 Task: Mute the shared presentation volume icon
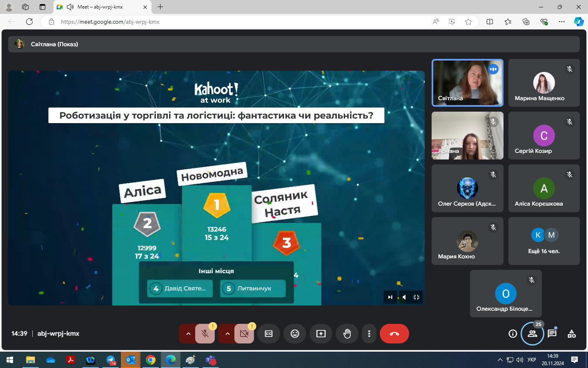pyautogui.click(x=403, y=297)
